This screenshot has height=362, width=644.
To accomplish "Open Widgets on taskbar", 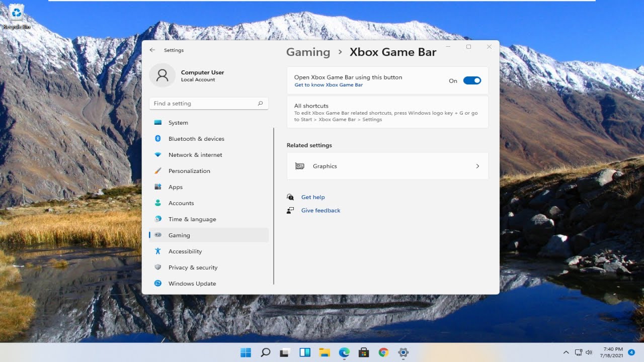I will tap(305, 352).
